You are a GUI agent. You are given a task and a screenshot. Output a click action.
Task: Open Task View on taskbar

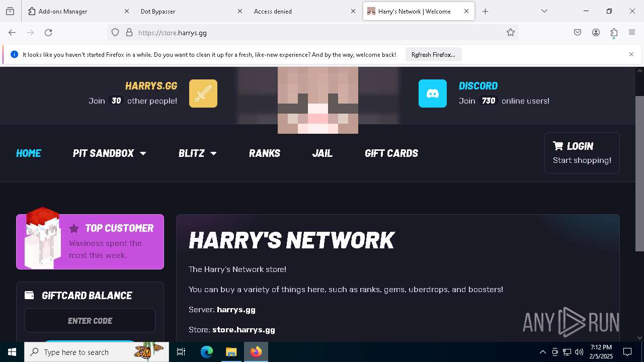(x=181, y=352)
